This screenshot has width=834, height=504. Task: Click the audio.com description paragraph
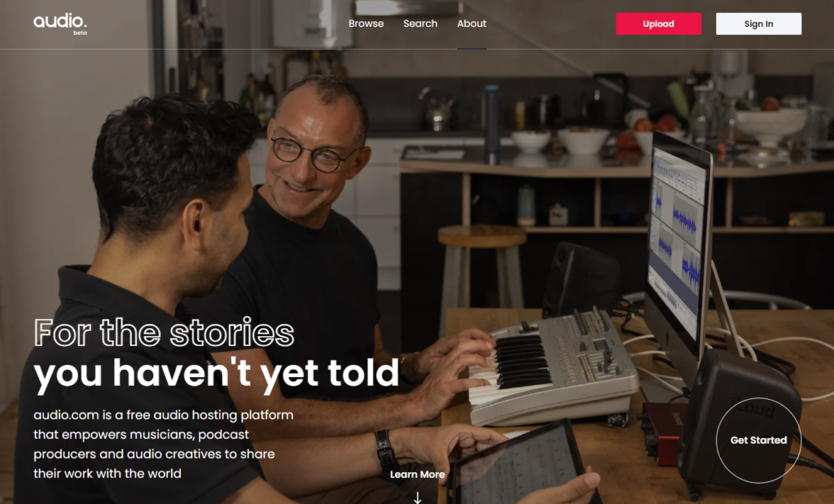click(163, 444)
